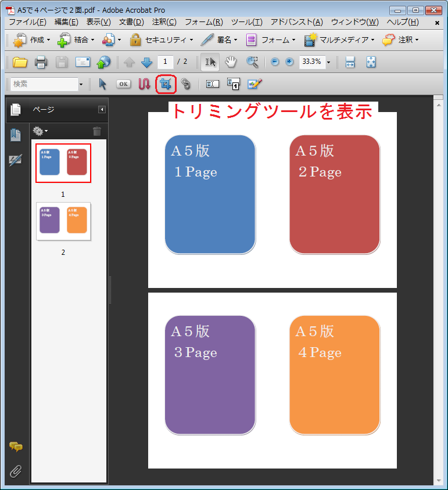The image size is (448, 490).
Task: Open the Bookmarks panel icon
Action: [x=15, y=135]
